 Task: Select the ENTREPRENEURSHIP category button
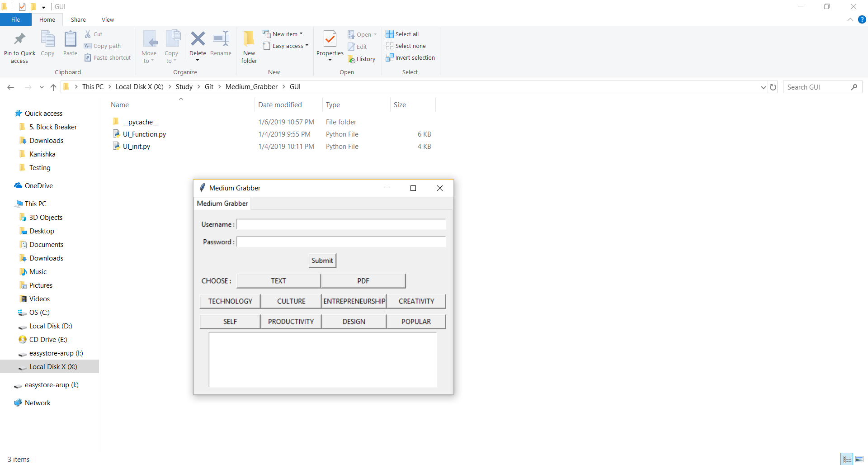[354, 301]
